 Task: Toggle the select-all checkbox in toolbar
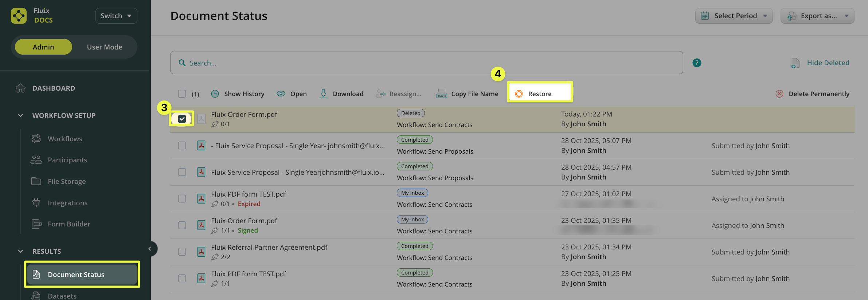(x=182, y=94)
